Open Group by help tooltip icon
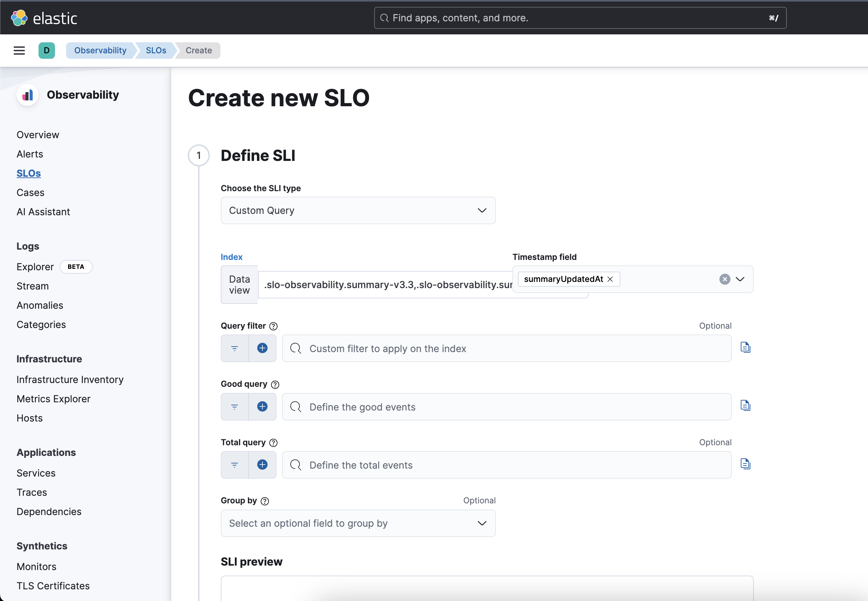 [265, 501]
